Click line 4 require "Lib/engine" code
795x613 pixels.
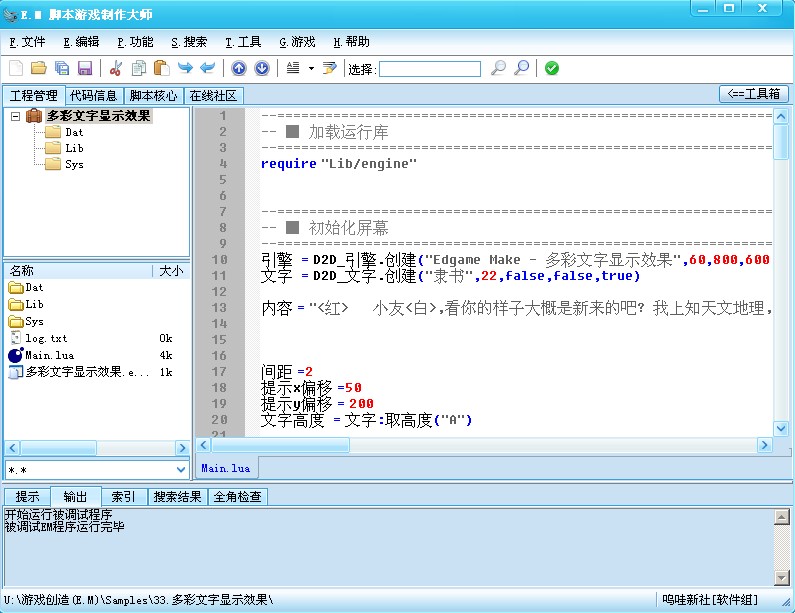coord(339,164)
